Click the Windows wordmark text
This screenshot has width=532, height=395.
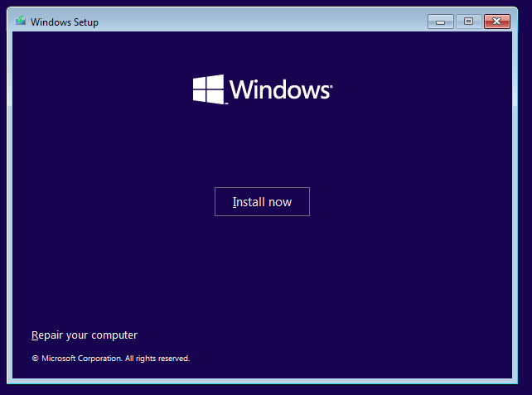tap(279, 89)
